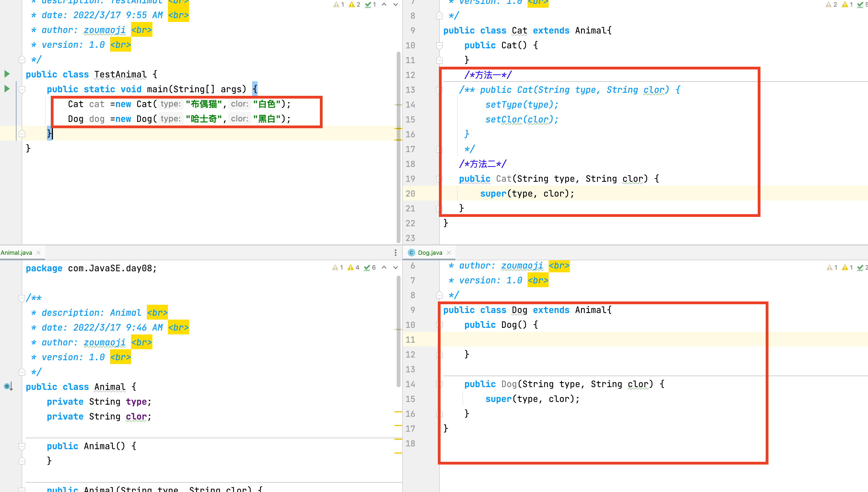The image size is (868, 492).
Task: Collapse the Cat() constructor fold marker
Action: click(439, 45)
